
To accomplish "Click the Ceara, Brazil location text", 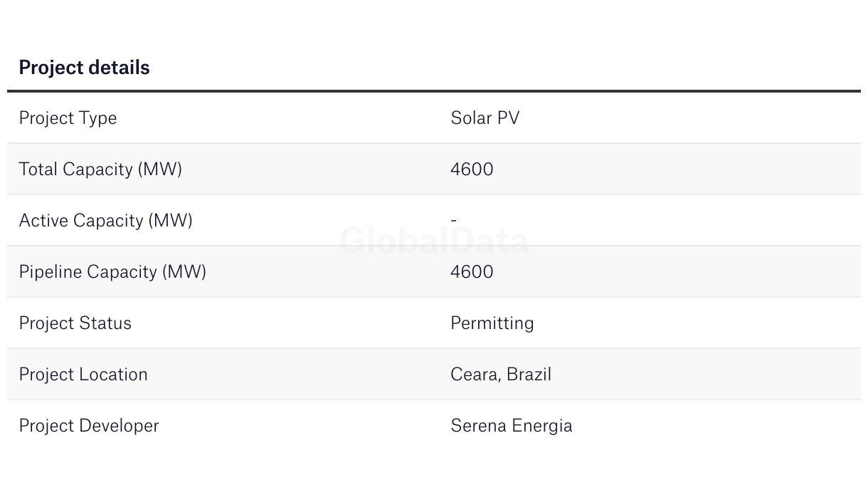I will point(501,375).
